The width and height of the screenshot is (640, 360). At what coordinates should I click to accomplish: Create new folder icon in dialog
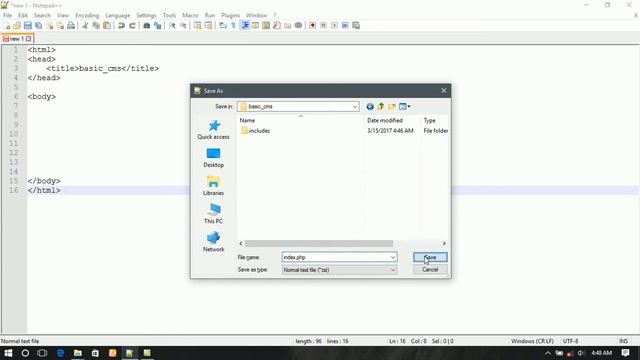392,107
